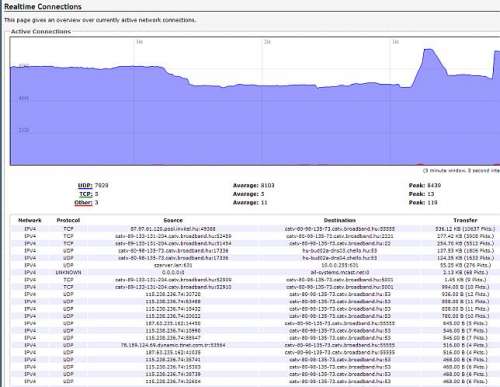This screenshot has height=387, width=500.
Task: Click the 137.53 KB transfer value
Action: (x=465, y=251)
